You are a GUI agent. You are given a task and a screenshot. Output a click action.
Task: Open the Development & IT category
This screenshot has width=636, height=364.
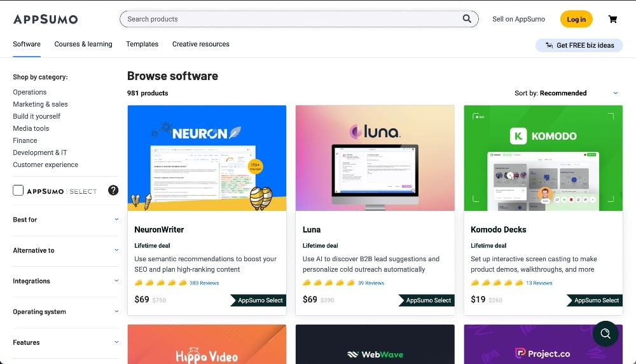(x=39, y=153)
